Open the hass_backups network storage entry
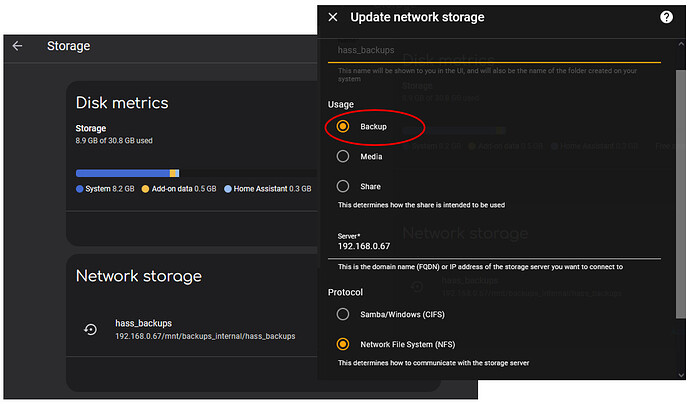This screenshot has width=690, height=404. 200,329
